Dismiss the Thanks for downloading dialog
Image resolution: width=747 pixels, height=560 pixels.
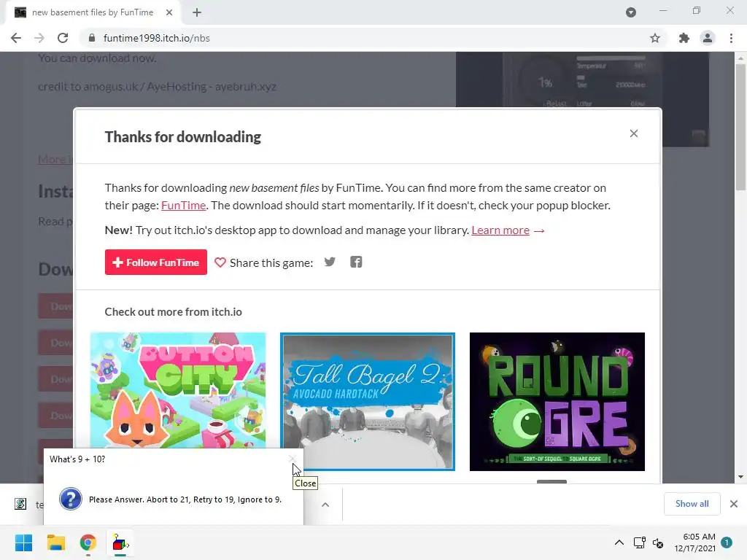634,133
